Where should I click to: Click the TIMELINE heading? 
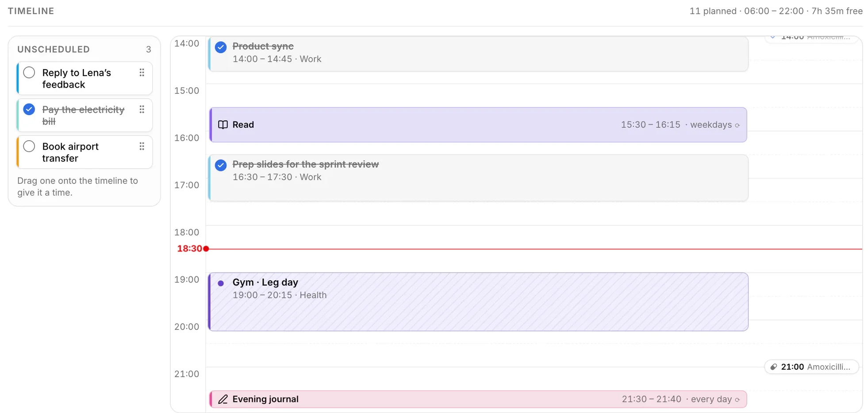tap(31, 11)
